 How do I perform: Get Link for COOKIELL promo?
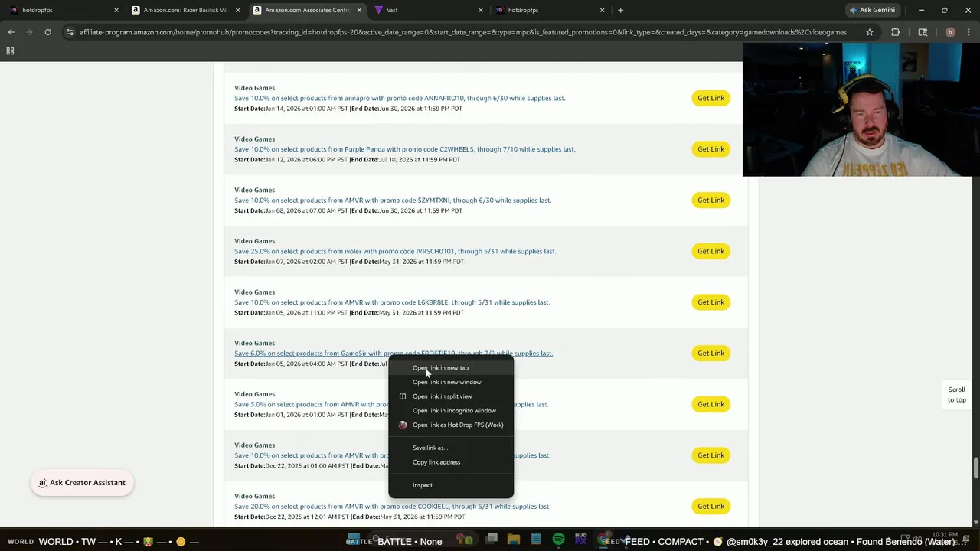(x=710, y=506)
